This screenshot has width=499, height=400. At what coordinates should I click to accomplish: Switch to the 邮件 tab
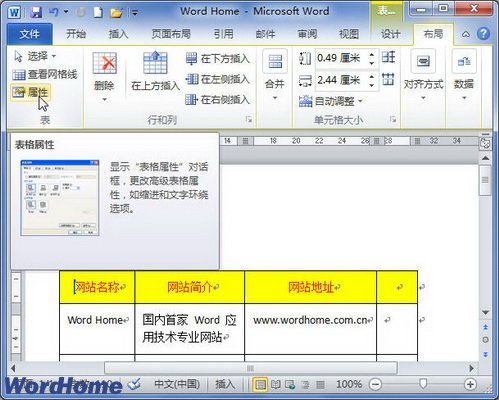265,34
